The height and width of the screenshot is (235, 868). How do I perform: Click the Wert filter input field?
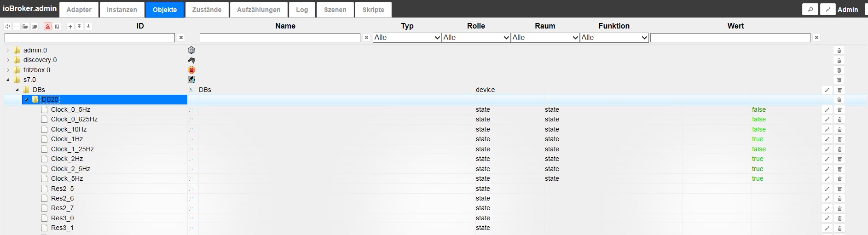coord(730,38)
